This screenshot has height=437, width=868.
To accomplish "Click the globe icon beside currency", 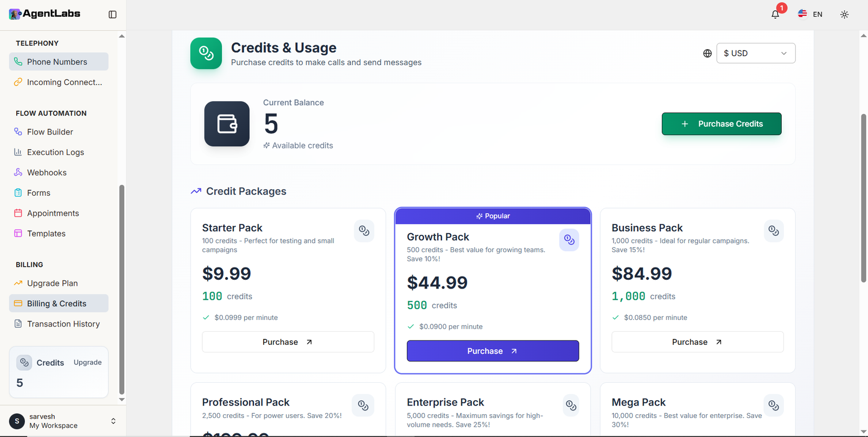I will click(707, 53).
